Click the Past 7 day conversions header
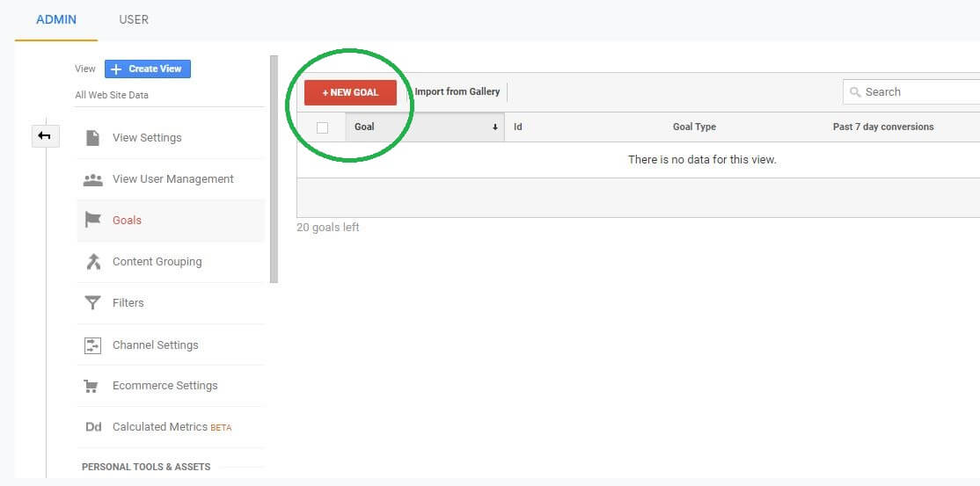 (x=882, y=127)
